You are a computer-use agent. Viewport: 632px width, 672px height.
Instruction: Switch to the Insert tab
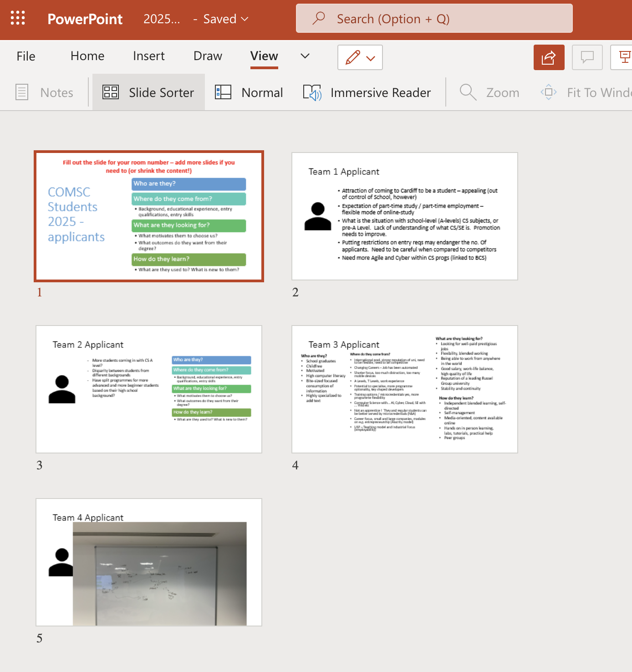[x=149, y=56]
